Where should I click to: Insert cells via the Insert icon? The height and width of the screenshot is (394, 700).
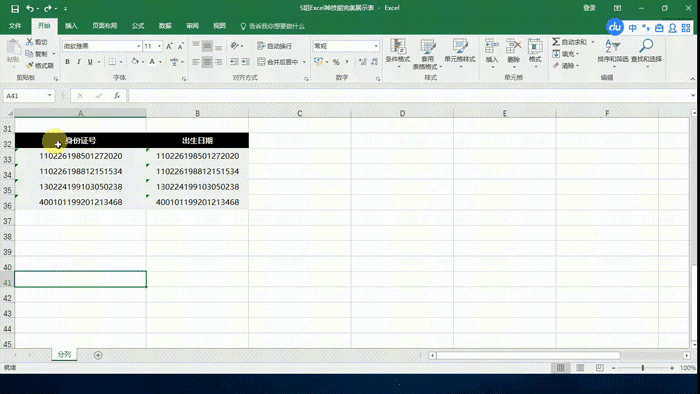(492, 53)
